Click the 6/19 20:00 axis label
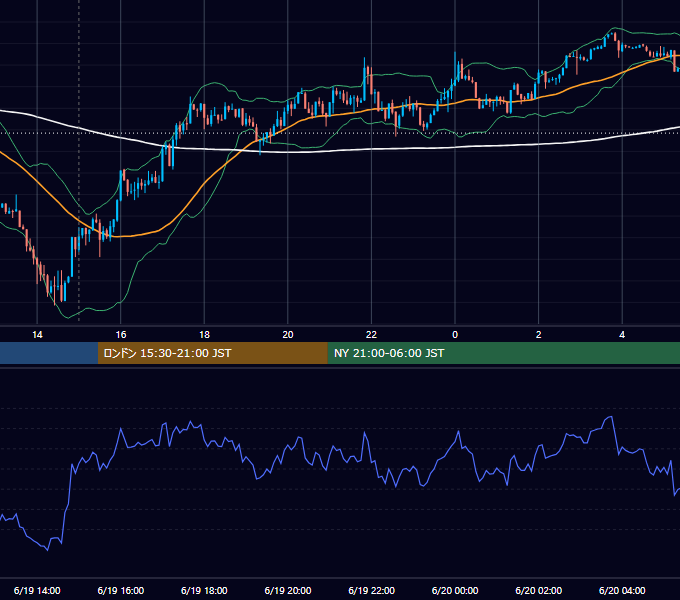The width and height of the screenshot is (680, 600). pos(288,590)
